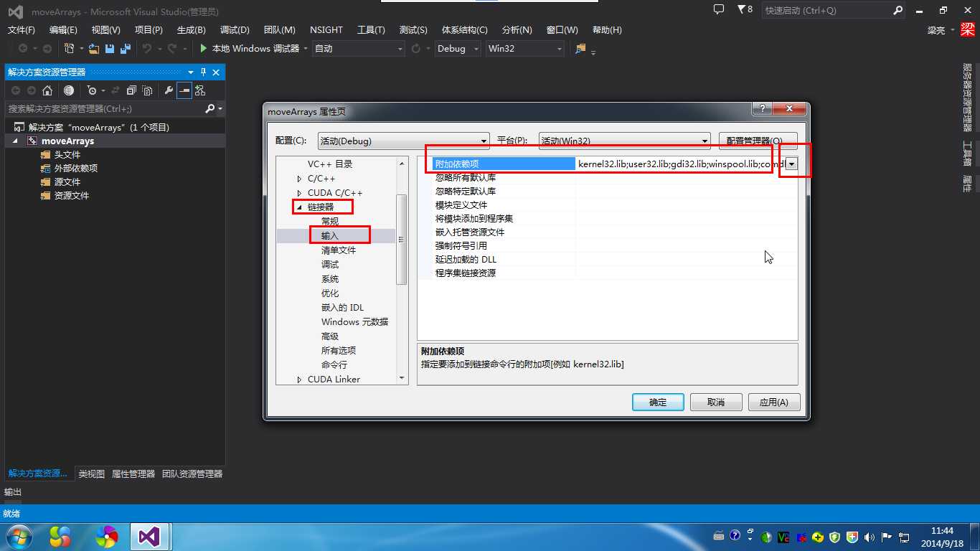Open the 帮助(H) menu

click(607, 30)
